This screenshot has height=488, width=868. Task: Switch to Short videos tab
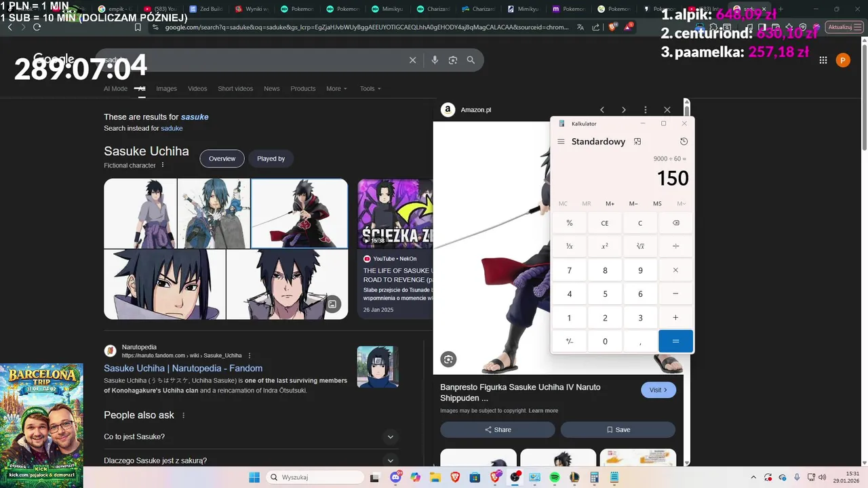pos(235,89)
